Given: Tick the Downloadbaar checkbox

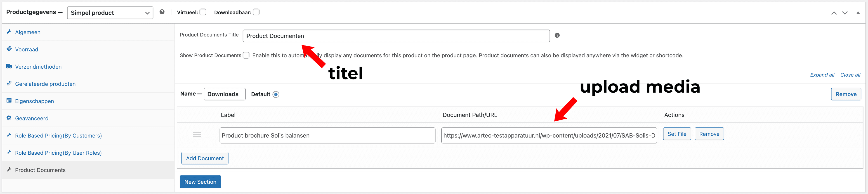Looking at the screenshot, I should 256,12.
